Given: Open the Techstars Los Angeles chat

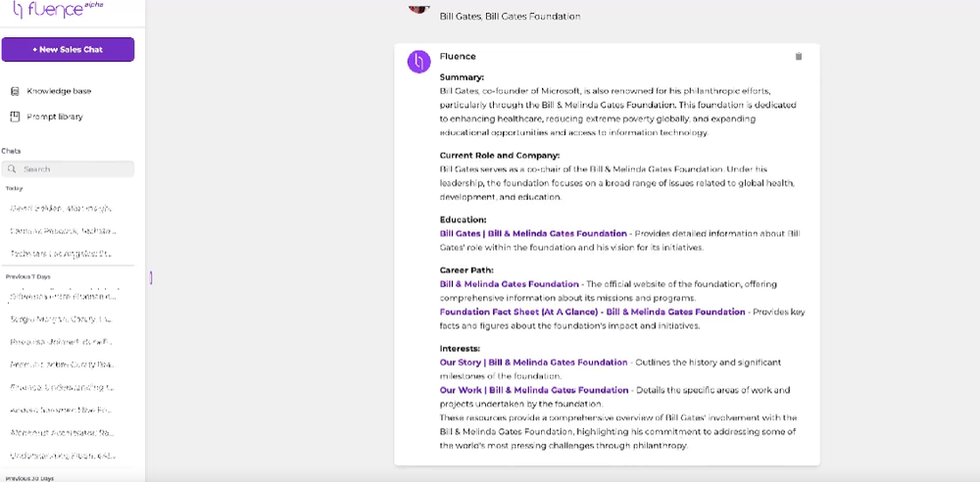Looking at the screenshot, I should tap(61, 254).
